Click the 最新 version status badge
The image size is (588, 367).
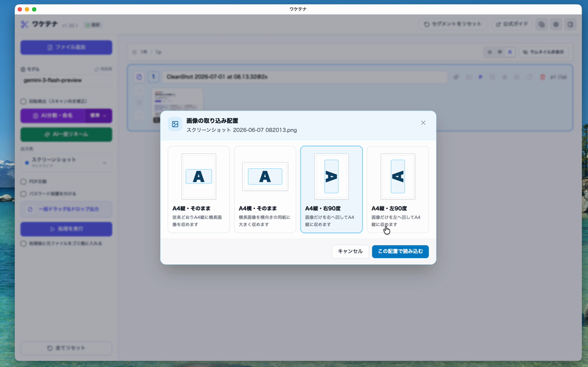(93, 25)
